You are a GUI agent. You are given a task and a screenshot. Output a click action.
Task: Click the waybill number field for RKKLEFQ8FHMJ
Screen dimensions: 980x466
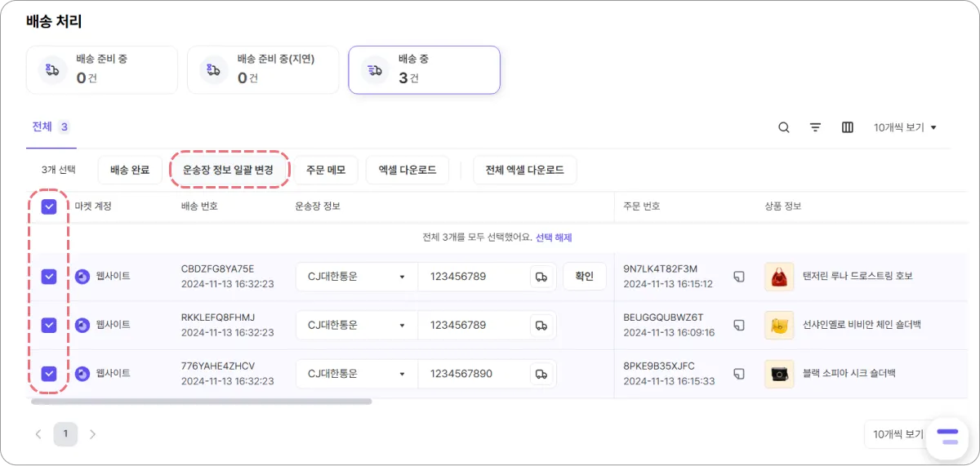[x=472, y=325]
